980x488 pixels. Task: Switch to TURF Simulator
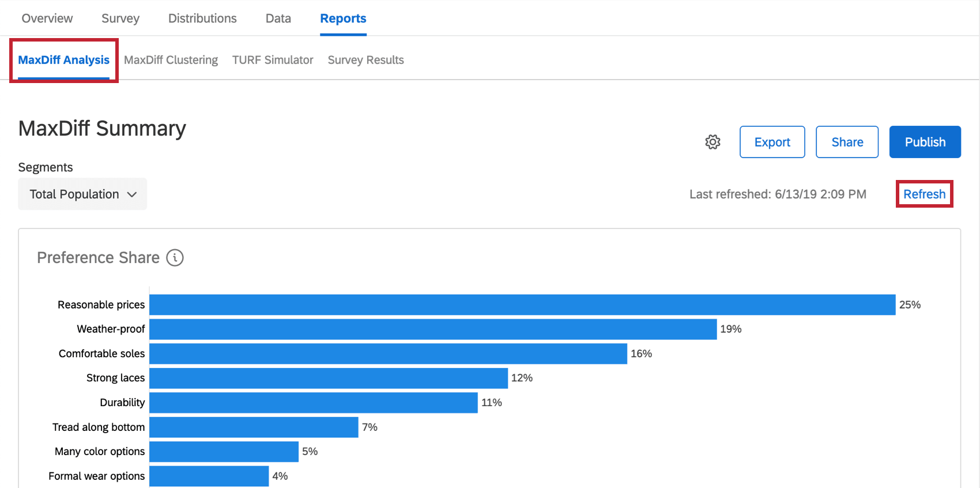[x=273, y=60]
